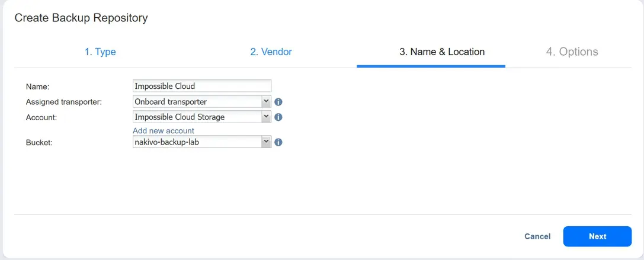Focus the Name input field
Screen dimensions: 644x260
point(201,86)
